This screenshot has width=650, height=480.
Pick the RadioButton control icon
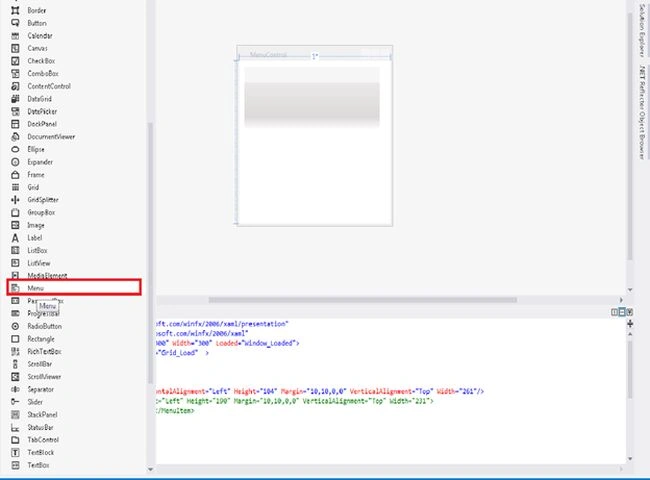15,326
